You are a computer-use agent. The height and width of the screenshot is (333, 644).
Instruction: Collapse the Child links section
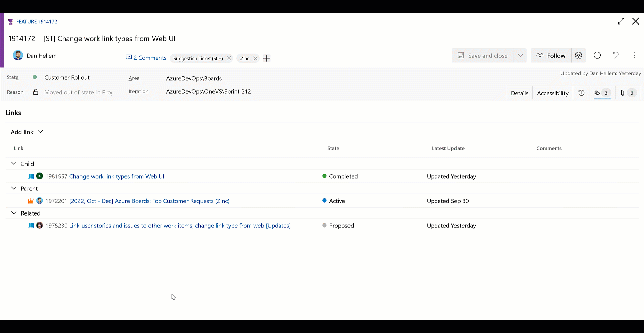click(x=14, y=163)
